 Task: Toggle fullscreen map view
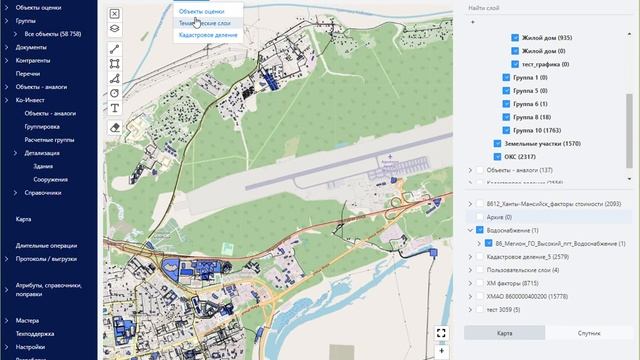tap(441, 333)
